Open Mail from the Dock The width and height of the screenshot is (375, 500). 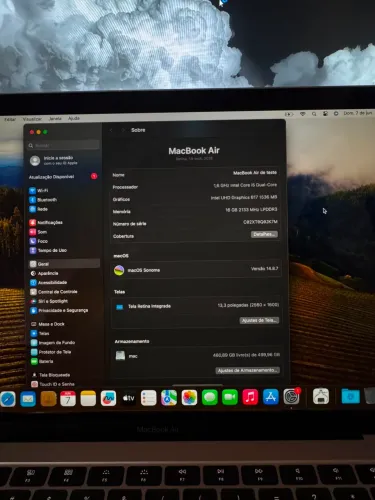click(28, 399)
